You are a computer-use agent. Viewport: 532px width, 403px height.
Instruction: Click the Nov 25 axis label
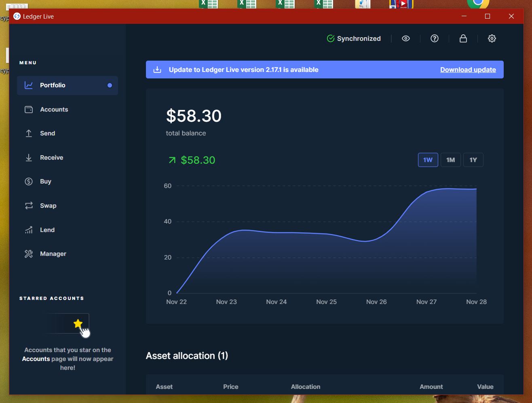click(x=326, y=302)
